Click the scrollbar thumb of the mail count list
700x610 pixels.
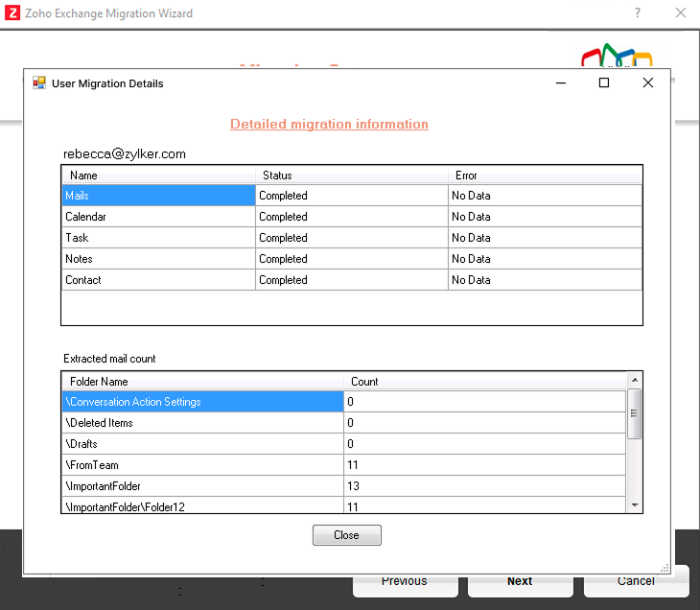[x=635, y=413]
